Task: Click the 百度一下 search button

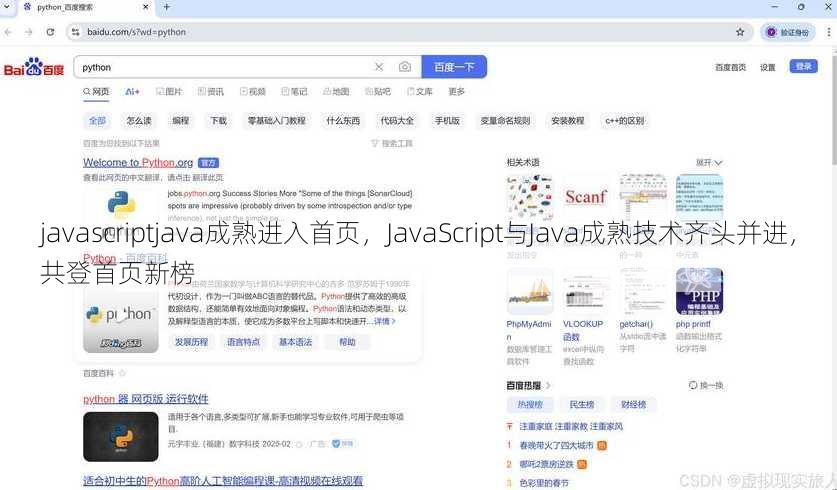Action: tap(454, 67)
